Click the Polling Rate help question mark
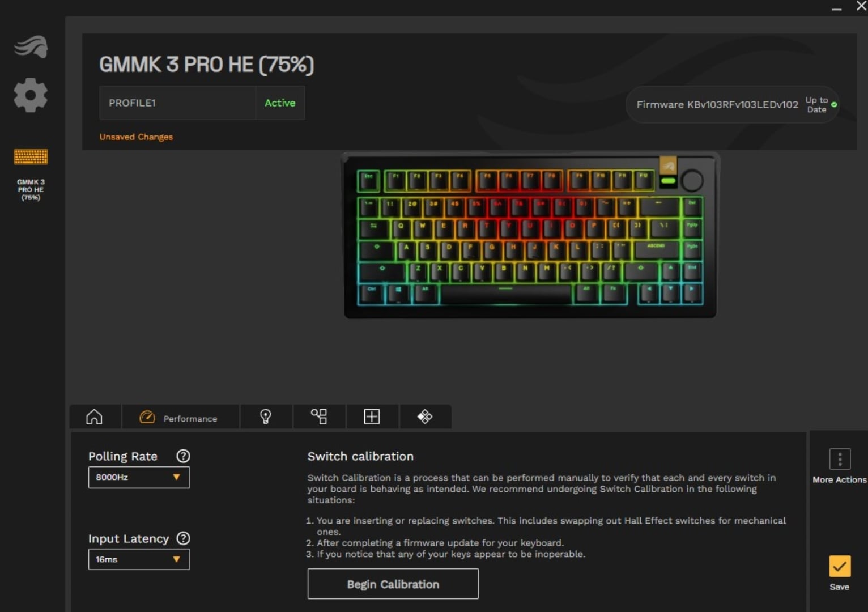868x612 pixels. (183, 456)
